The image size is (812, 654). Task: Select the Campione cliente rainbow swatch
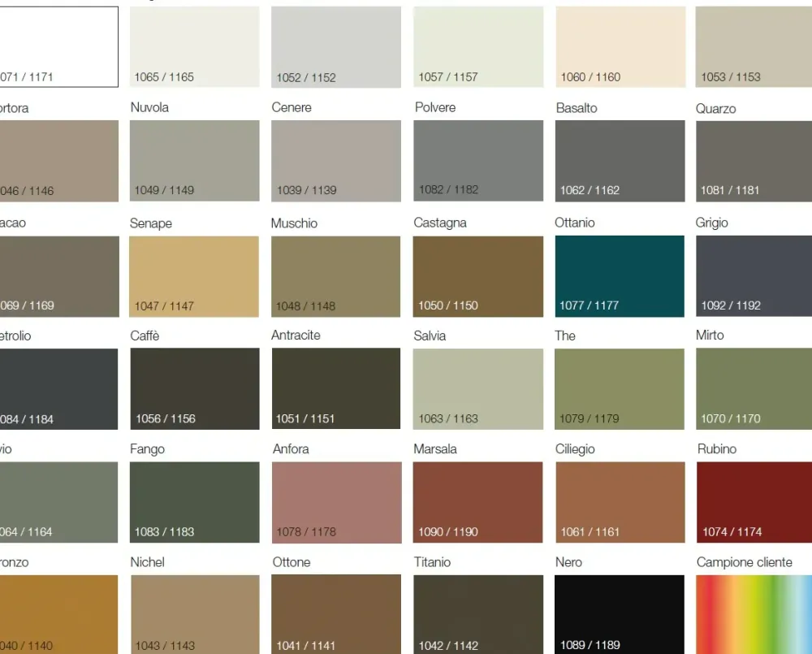point(754,614)
